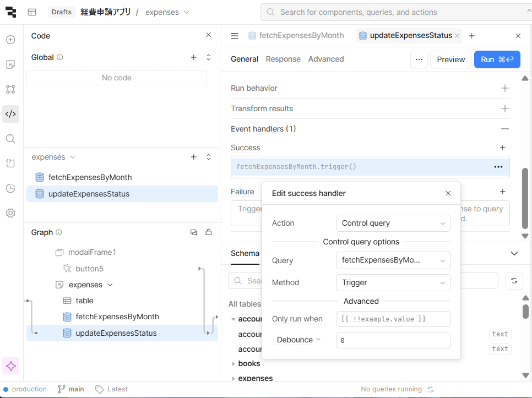Expand the Run behavior section
Screen dimensions: 532x398
tap(504, 88)
